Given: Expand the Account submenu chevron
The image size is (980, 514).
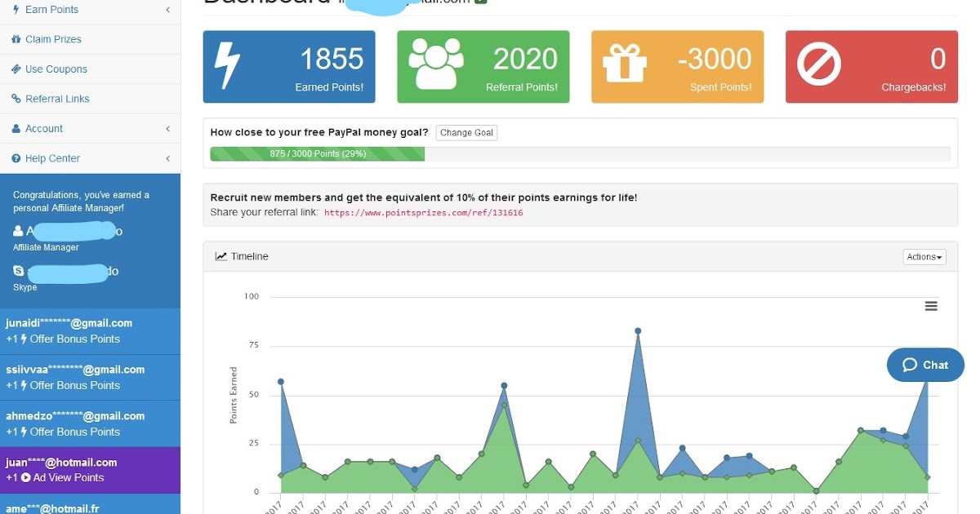Looking at the screenshot, I should click(167, 129).
